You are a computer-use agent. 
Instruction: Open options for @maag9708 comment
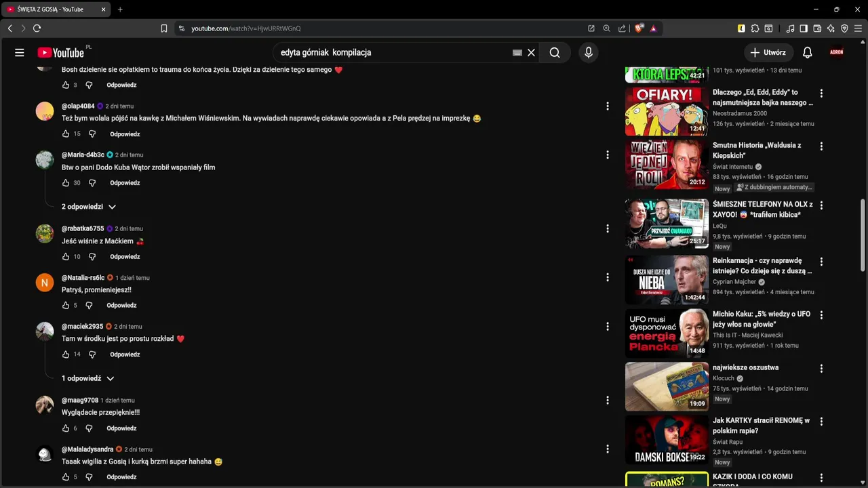[608, 400]
